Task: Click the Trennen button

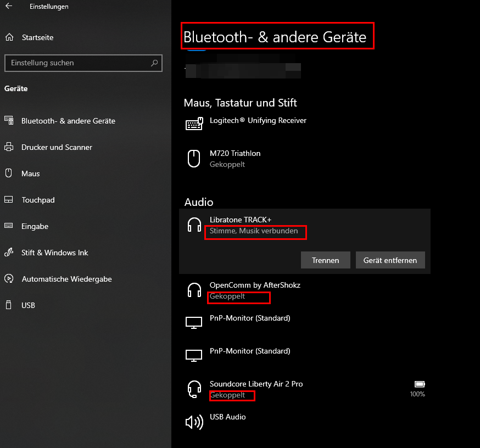Action: coord(326,260)
